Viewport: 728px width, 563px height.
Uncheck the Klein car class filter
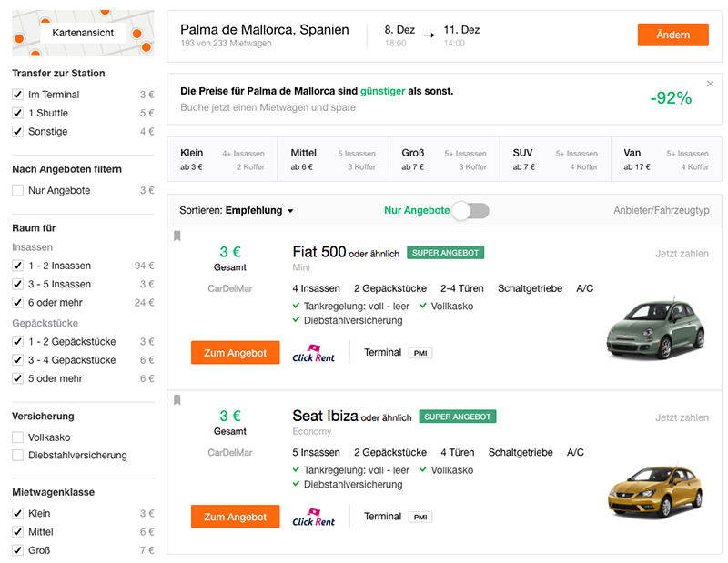(x=17, y=513)
